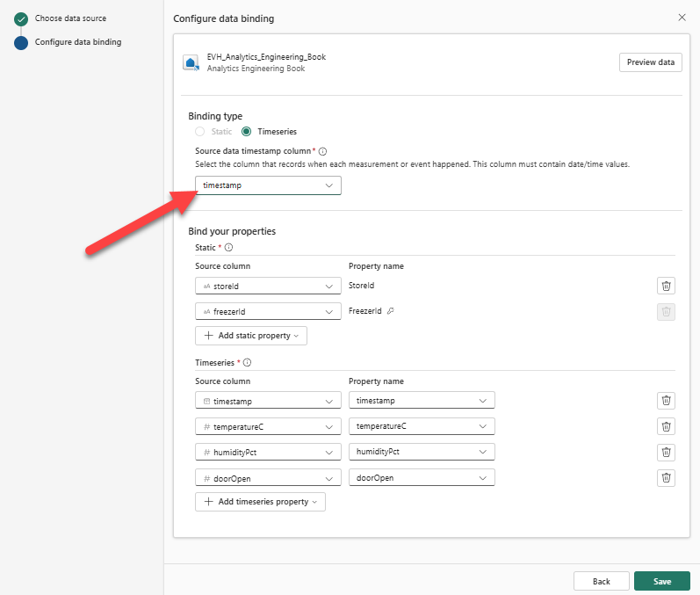Image resolution: width=700 pixels, height=595 pixels.
Task: Open the source data timestamp column dropdown
Action: coord(268,185)
